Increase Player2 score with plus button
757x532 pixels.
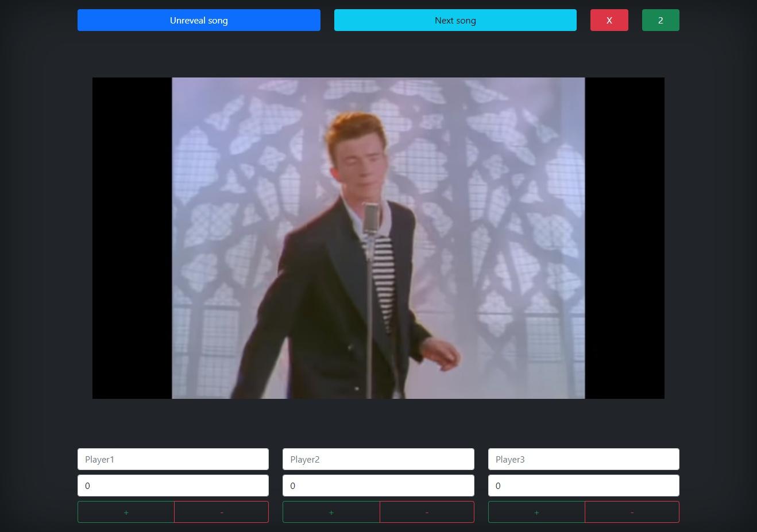[x=331, y=512]
